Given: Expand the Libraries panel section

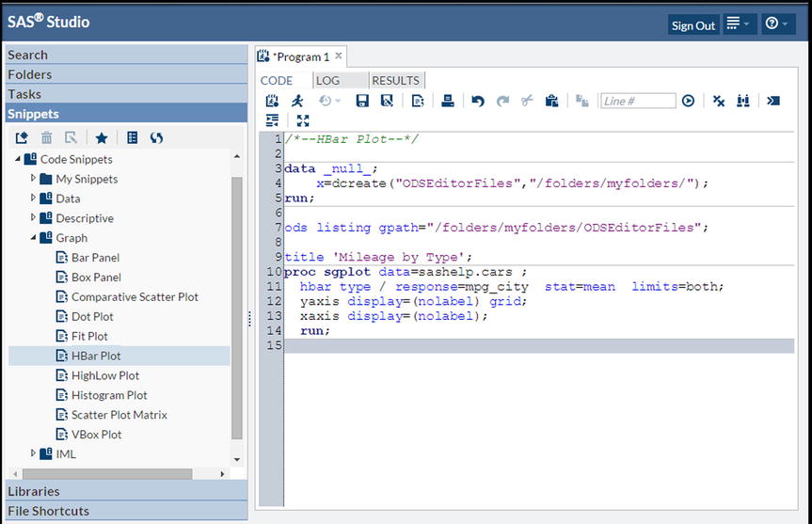Looking at the screenshot, I should point(126,491).
